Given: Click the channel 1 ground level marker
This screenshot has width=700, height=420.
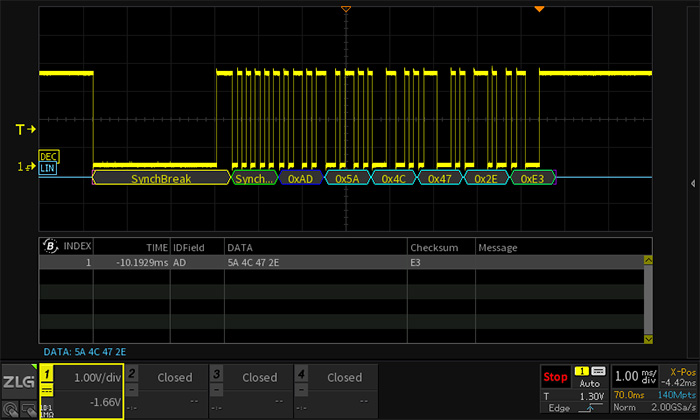Looking at the screenshot, I should (x=26, y=166).
